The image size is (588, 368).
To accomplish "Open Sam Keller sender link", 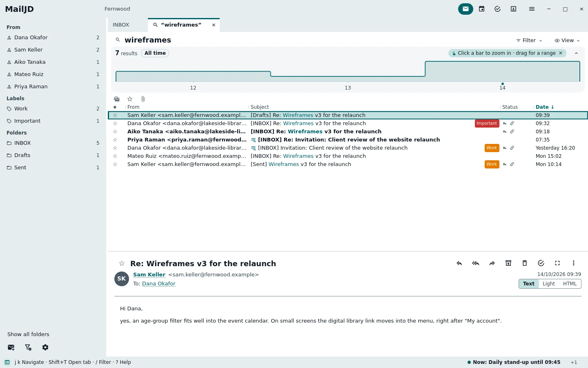I will pyautogui.click(x=149, y=275).
